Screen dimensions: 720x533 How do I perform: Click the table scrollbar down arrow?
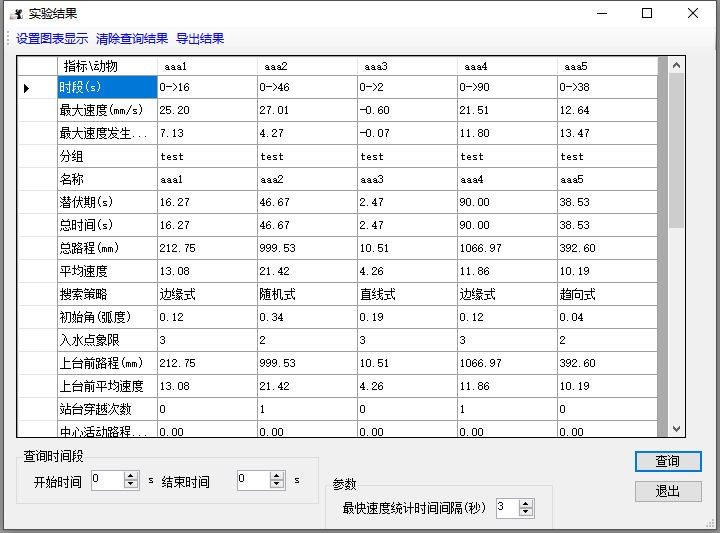tap(676, 429)
